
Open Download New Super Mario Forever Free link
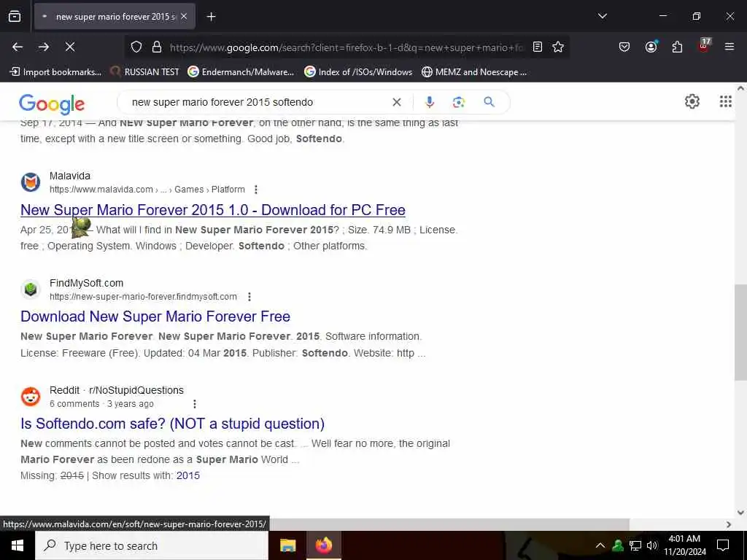(155, 316)
